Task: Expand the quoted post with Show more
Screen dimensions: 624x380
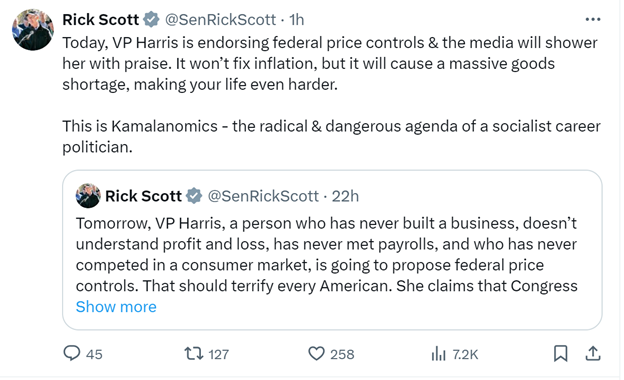Action: [x=116, y=307]
